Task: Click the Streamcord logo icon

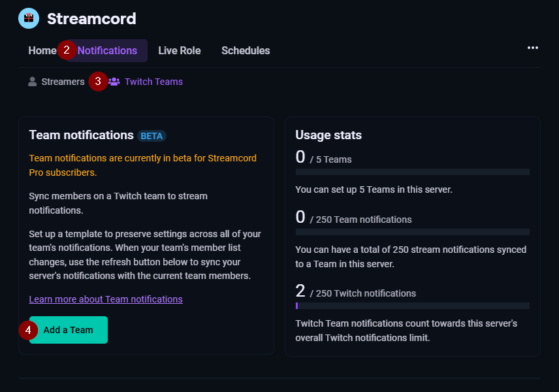Action: tap(28, 18)
